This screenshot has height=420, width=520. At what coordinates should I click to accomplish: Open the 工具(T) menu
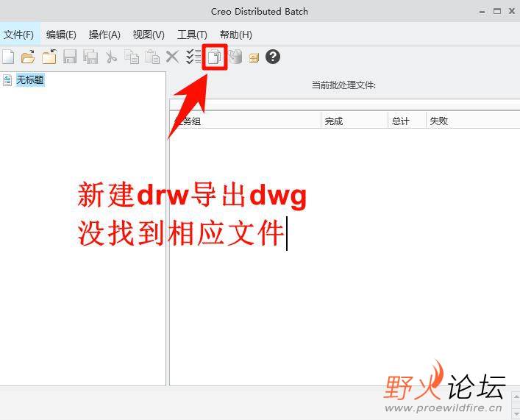(x=192, y=35)
